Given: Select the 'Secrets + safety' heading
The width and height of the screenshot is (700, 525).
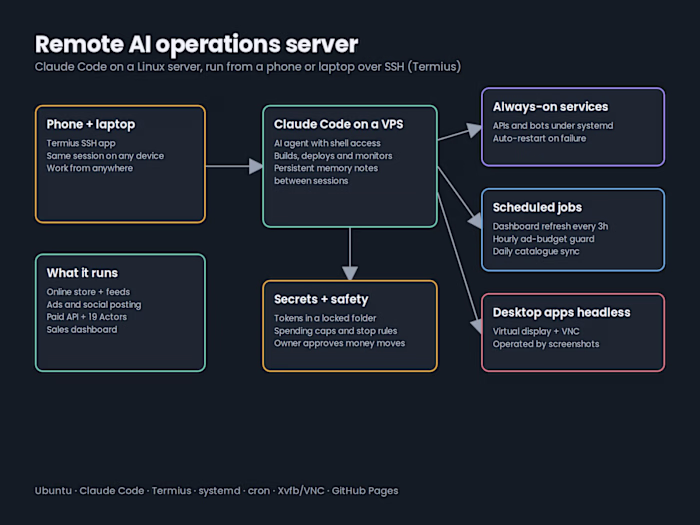Looking at the screenshot, I should [321, 299].
